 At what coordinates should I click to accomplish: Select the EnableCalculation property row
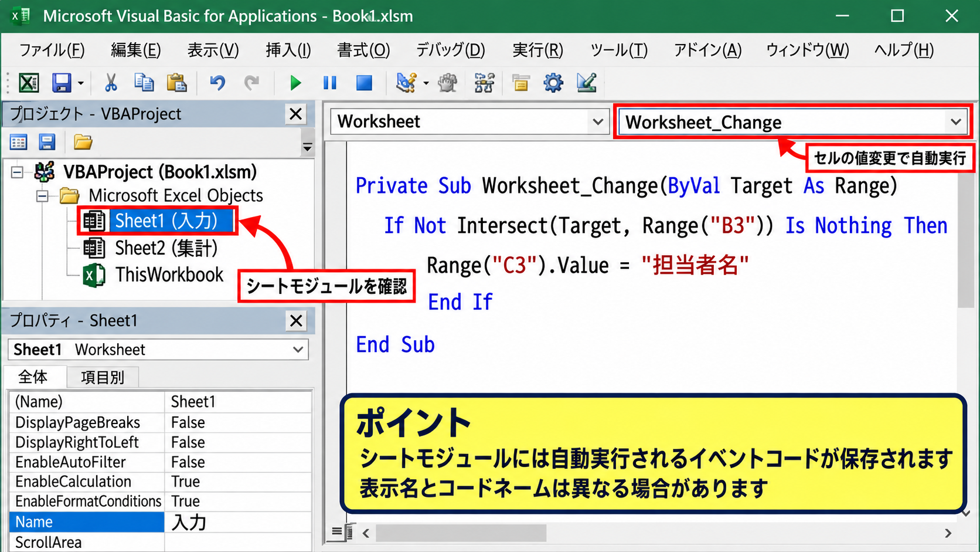point(160,482)
